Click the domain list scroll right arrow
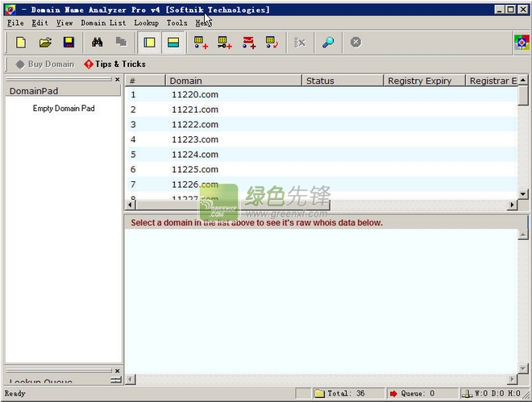 (512, 205)
